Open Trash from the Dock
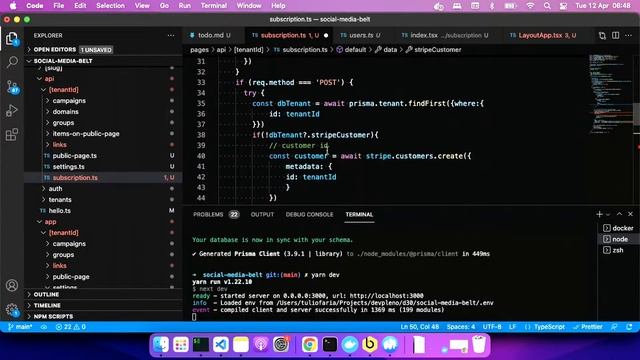 tap(479, 344)
